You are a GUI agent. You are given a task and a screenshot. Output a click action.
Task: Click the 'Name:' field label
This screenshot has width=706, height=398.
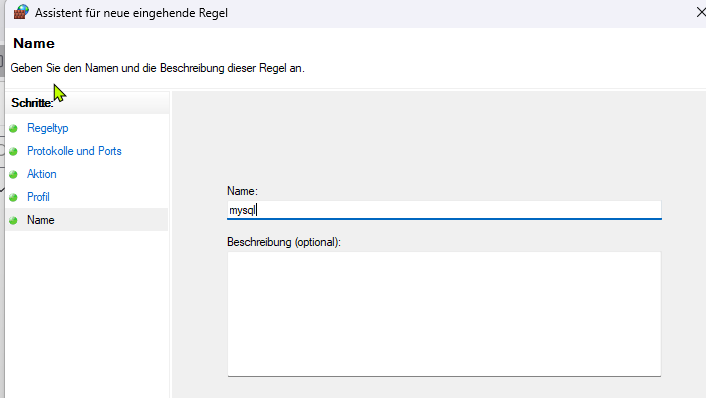[x=242, y=191]
